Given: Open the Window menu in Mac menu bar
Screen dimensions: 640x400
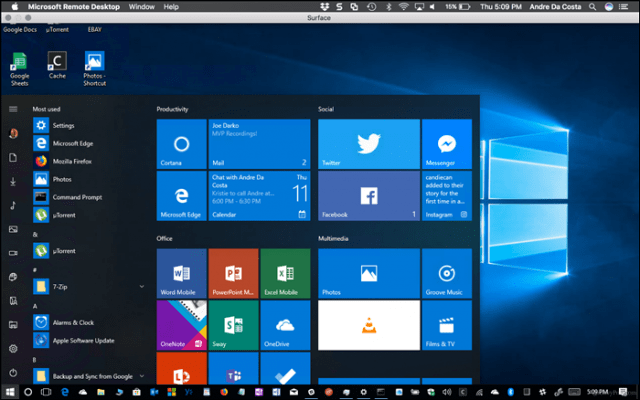Looking at the screenshot, I should pyautogui.click(x=141, y=7).
